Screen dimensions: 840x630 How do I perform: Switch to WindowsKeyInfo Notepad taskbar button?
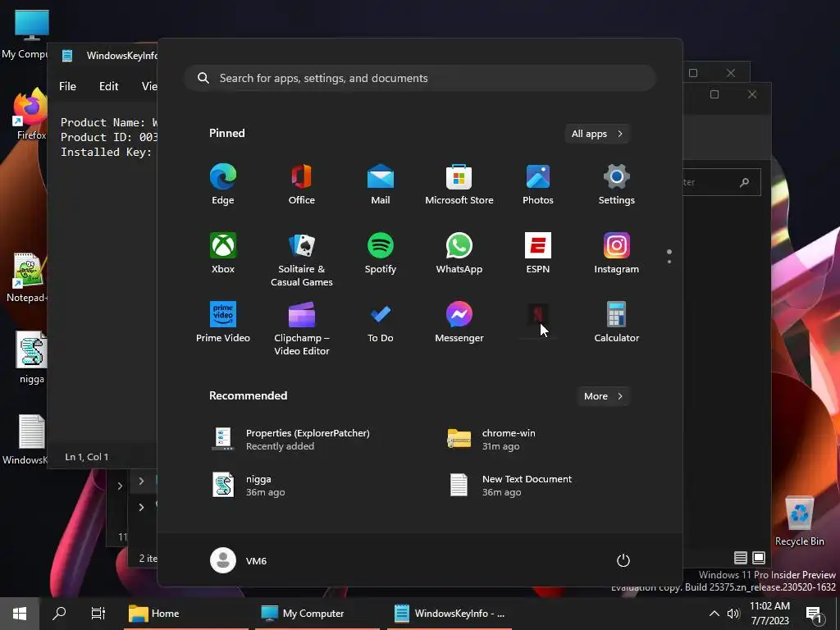click(x=450, y=614)
